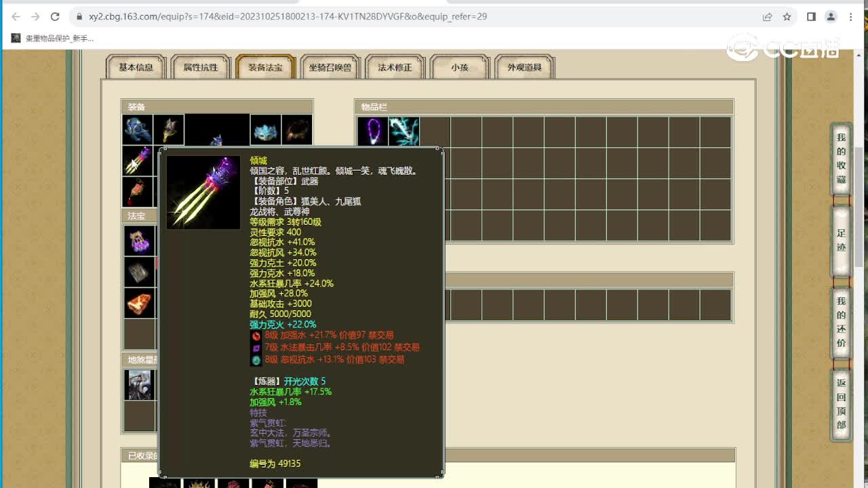Reload the current page
Screen dimensions: 868x488
[55, 16]
